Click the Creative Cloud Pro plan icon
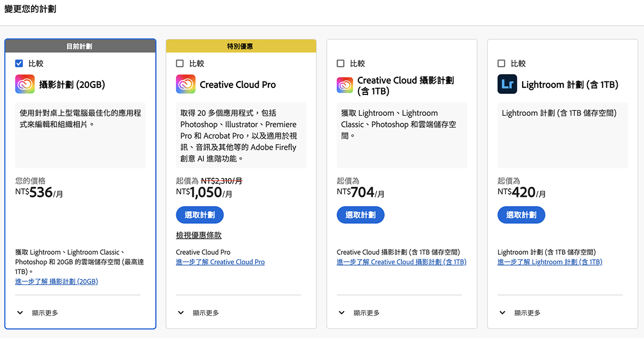Image resolution: width=644 pixels, height=338 pixels. pyautogui.click(x=186, y=84)
